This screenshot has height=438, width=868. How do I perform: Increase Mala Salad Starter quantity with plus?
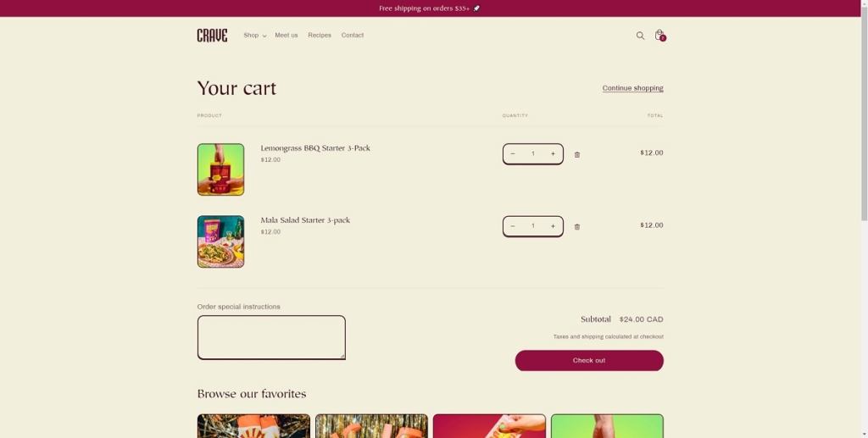click(553, 226)
